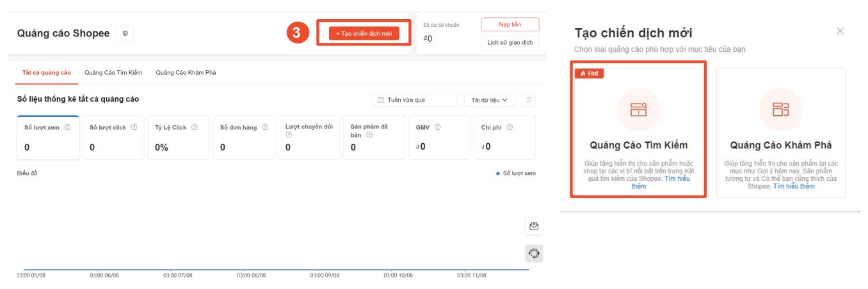The height and width of the screenshot is (289, 868).
Task: Click the Quảng cáo Shopee page title
Action: tap(63, 33)
